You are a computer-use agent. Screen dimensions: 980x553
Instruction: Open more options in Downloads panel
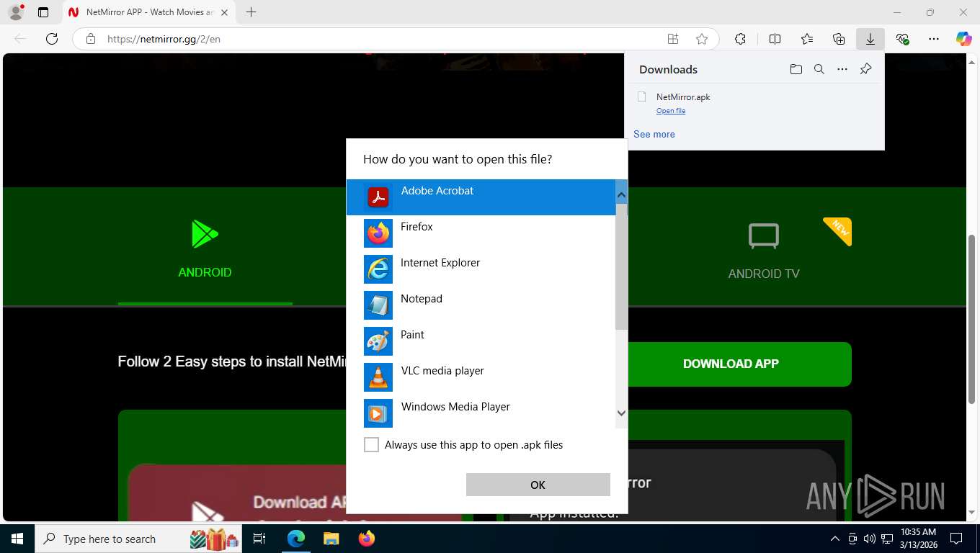click(x=842, y=69)
